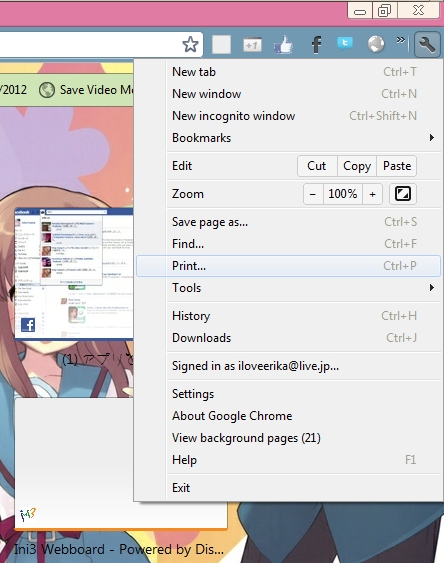This screenshot has height=563, width=444.
Task: Decrease zoom with the minus button
Action: [x=313, y=194]
